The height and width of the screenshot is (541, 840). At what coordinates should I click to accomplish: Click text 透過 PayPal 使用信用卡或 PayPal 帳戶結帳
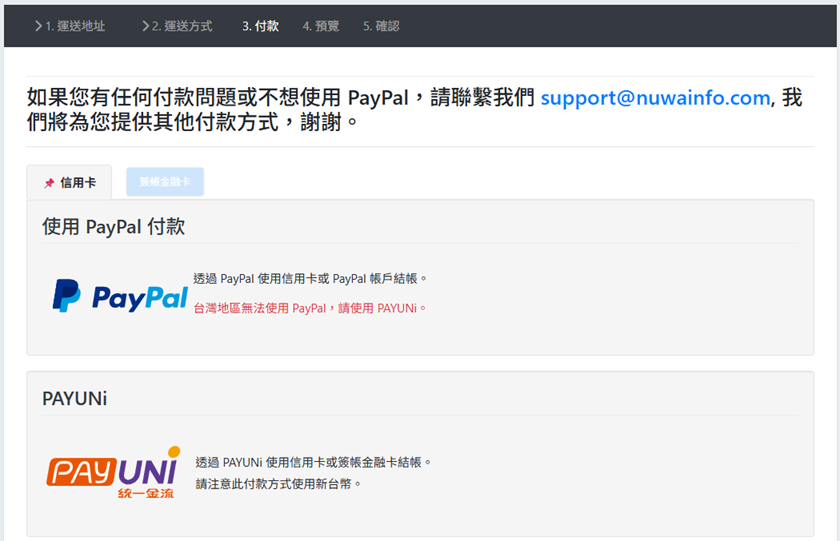point(310,279)
